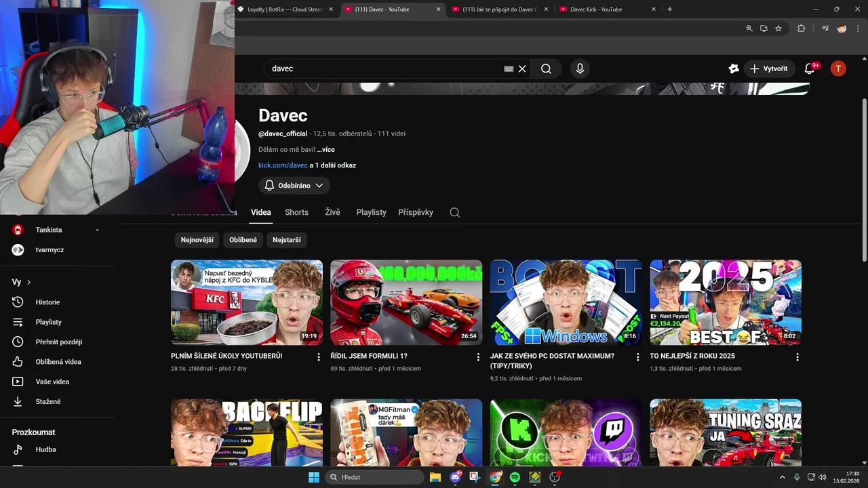Open a new Chrome tab with plus
The image size is (868, 488).
(x=670, y=9)
